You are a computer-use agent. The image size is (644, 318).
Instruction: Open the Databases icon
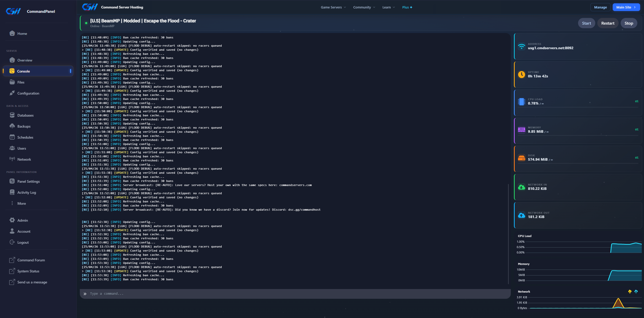(12, 115)
